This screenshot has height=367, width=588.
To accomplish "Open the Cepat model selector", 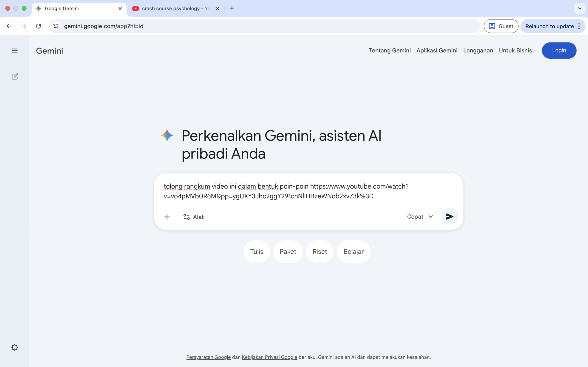I will coord(420,217).
